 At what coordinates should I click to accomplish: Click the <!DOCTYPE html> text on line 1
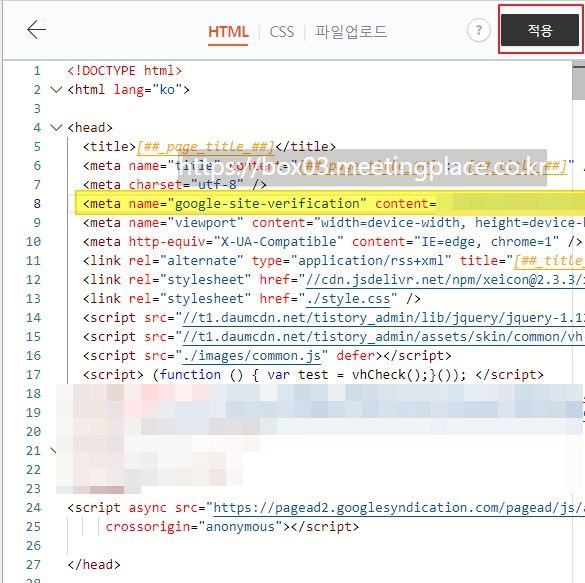point(125,70)
